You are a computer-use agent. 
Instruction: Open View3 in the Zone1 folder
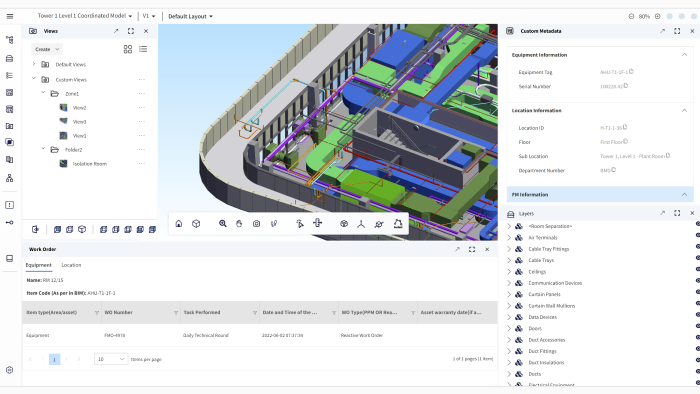[79, 121]
